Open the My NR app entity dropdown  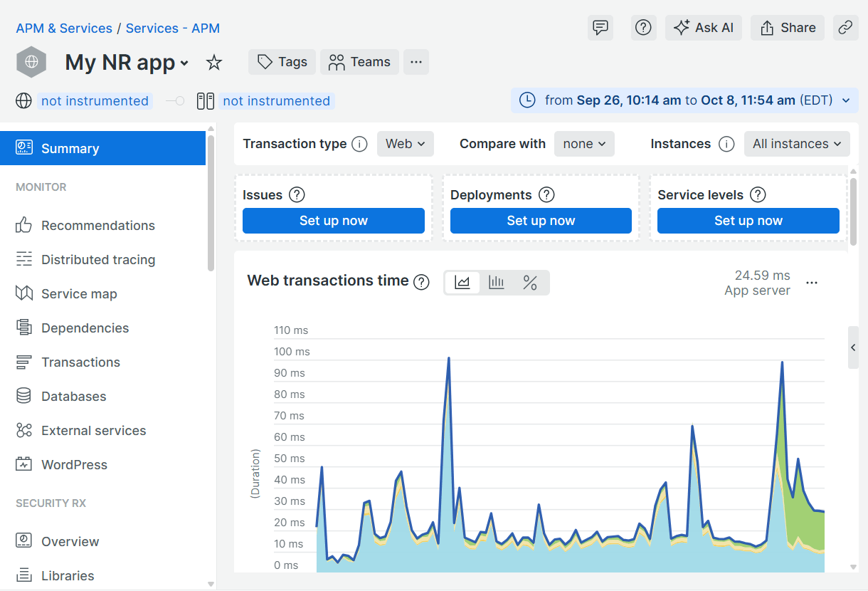pos(184,63)
